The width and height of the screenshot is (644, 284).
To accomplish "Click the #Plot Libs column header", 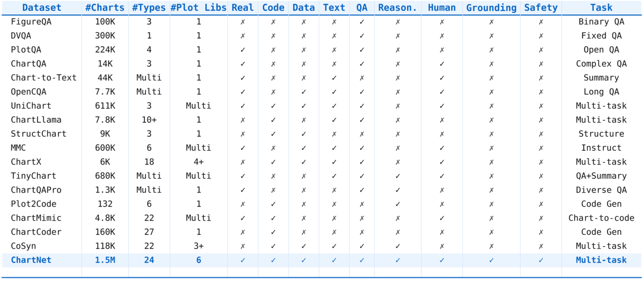I will pos(198,8).
